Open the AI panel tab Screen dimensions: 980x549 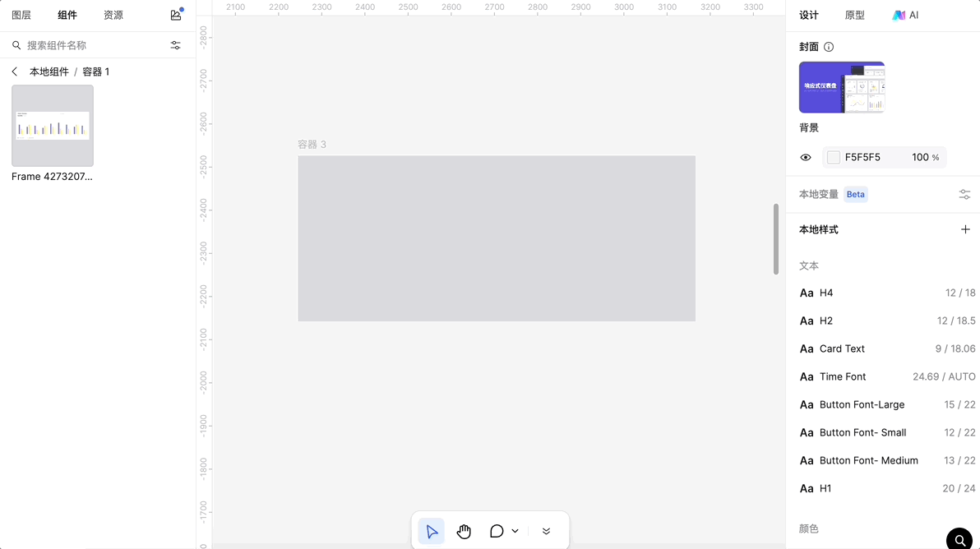click(905, 15)
